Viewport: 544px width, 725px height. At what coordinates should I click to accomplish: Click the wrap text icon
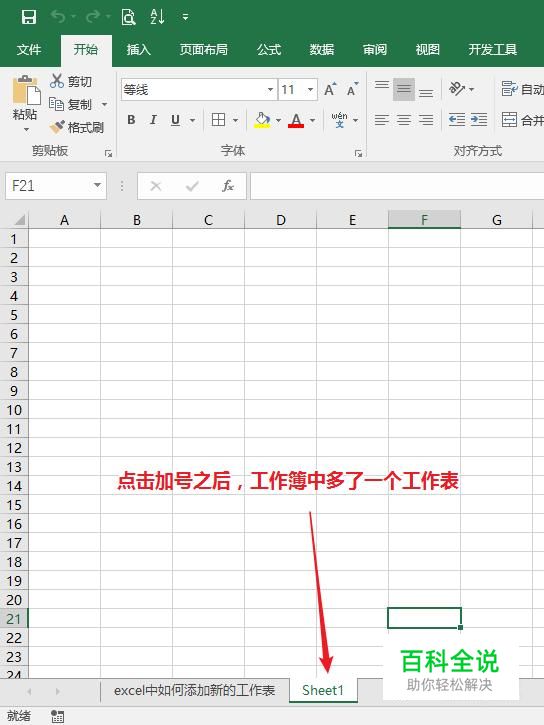[x=509, y=89]
